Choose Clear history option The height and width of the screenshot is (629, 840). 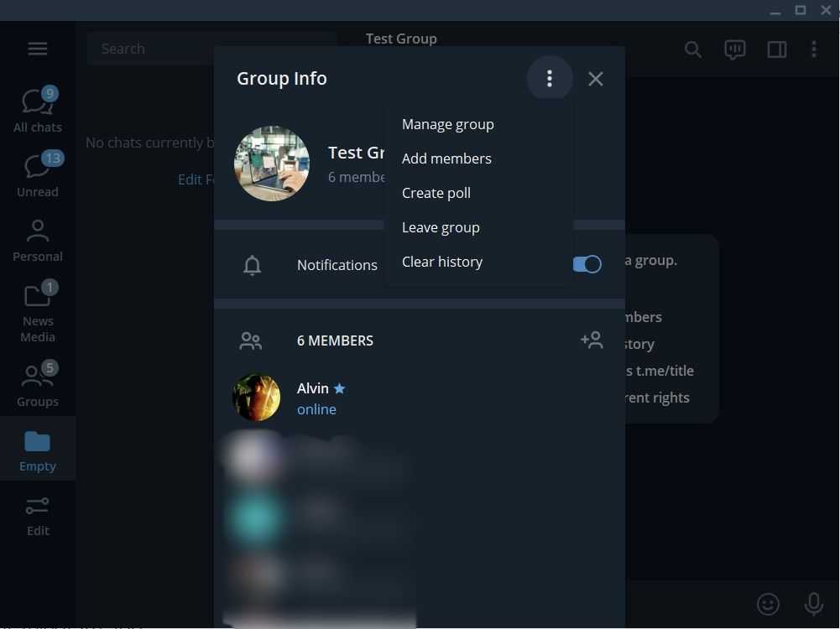(441, 262)
